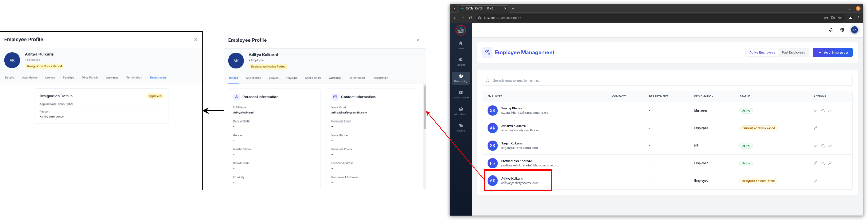Expand the browser tab list chevron
This screenshot has height=221, width=868.
click(454, 8)
